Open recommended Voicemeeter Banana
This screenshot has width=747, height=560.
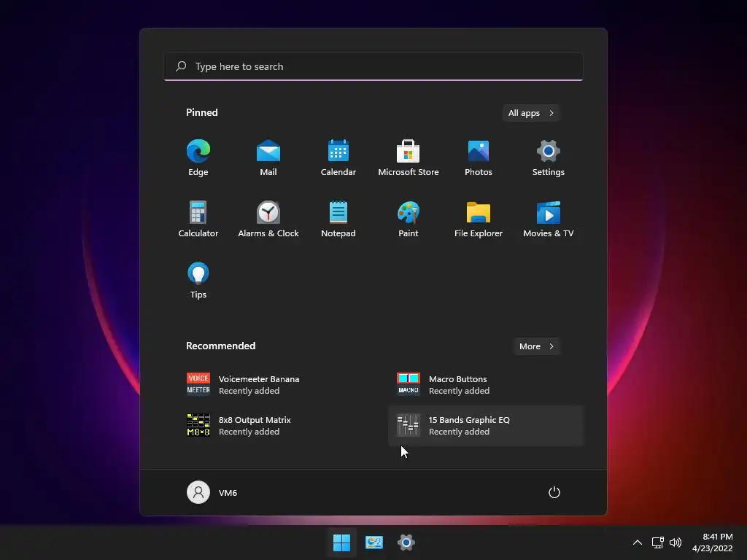[276, 385]
